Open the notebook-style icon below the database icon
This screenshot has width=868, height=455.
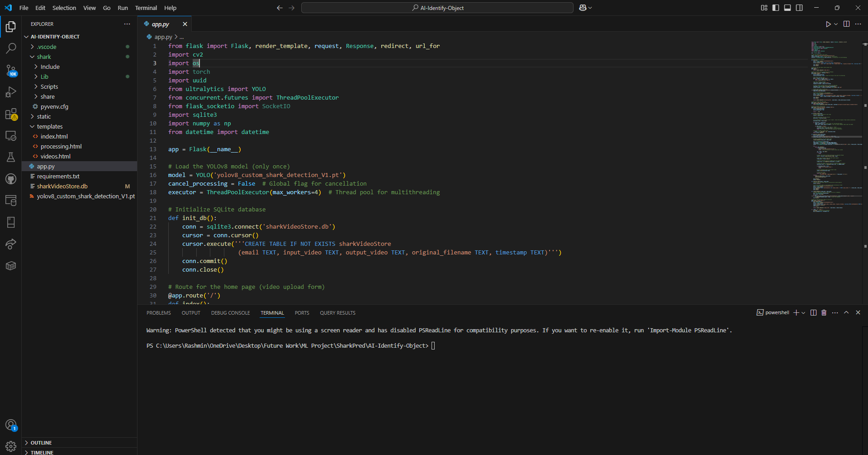[11, 222]
